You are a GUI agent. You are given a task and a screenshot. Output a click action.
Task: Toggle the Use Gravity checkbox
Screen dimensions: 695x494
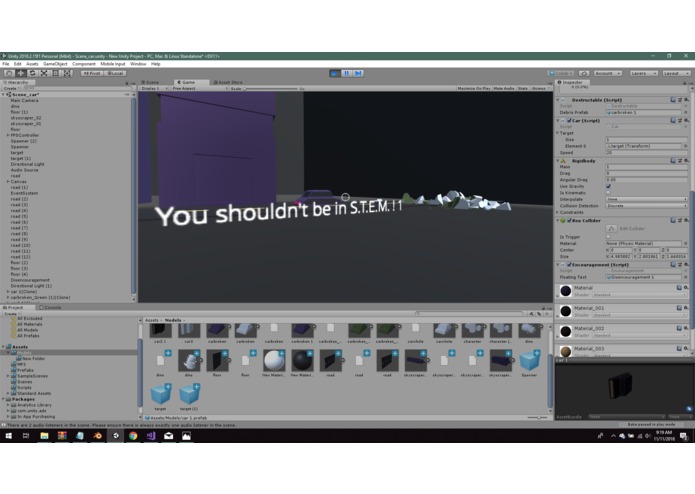coord(609,187)
